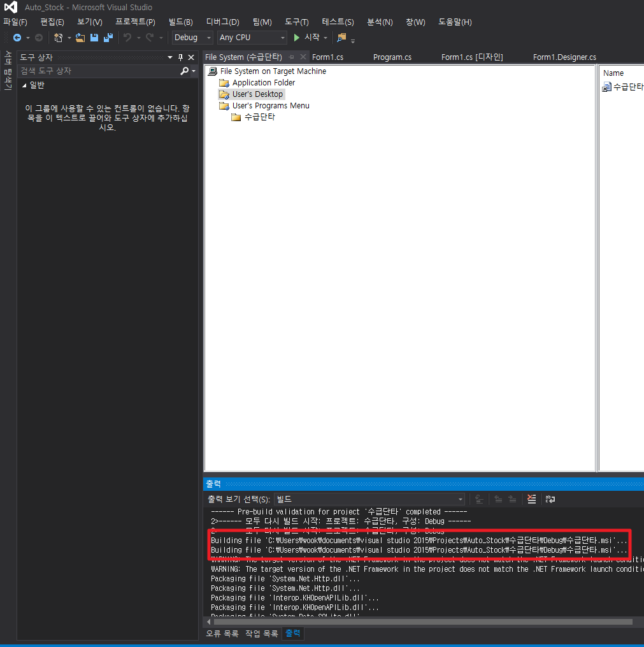Open the output source 빌드 dropdown
This screenshot has width=644, height=647.
point(370,499)
